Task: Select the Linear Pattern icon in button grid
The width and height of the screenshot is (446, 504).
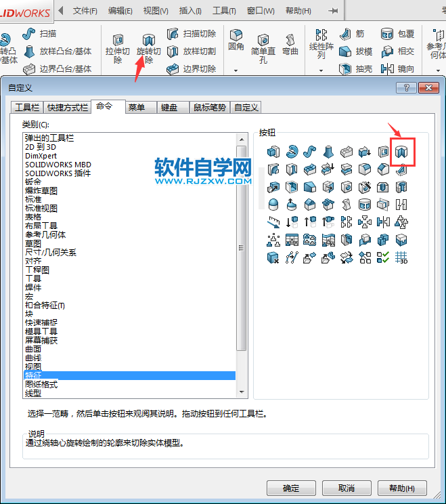Action: [347, 222]
